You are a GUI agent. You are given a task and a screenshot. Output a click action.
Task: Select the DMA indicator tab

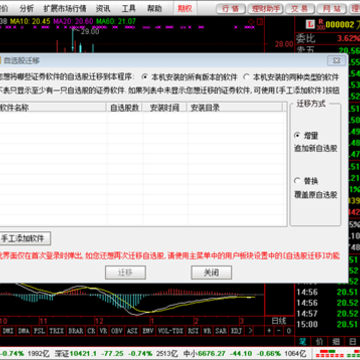tap(24, 331)
